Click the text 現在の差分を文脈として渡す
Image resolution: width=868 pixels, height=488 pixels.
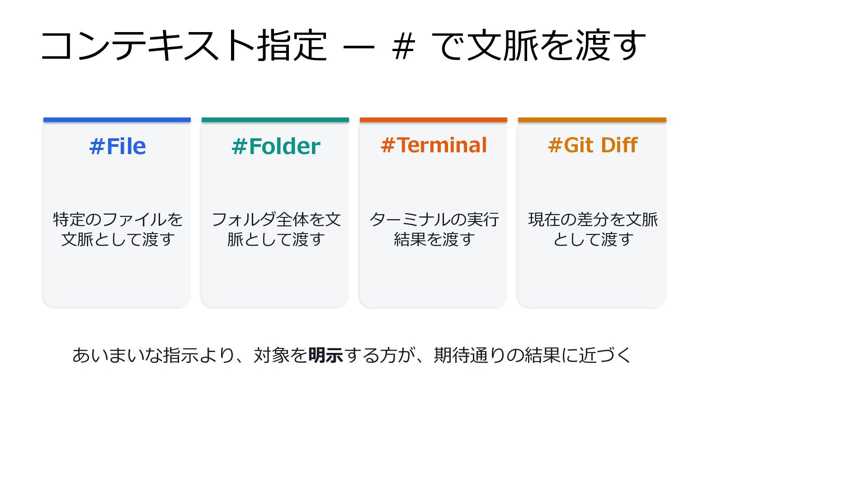(593, 229)
